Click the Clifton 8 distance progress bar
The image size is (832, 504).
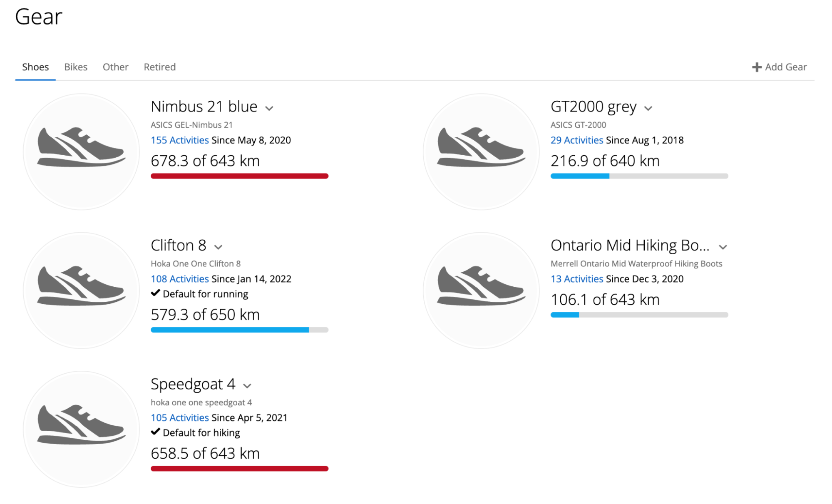[x=239, y=330]
